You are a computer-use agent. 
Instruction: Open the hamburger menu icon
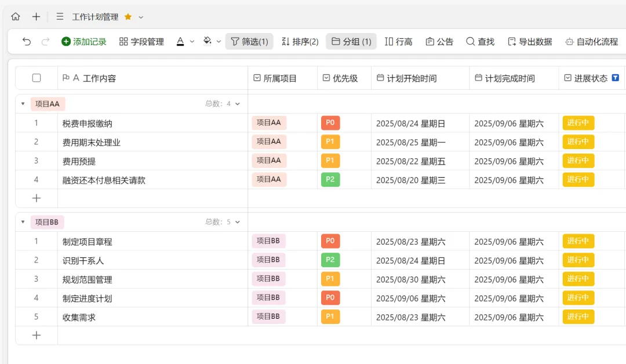(60, 17)
